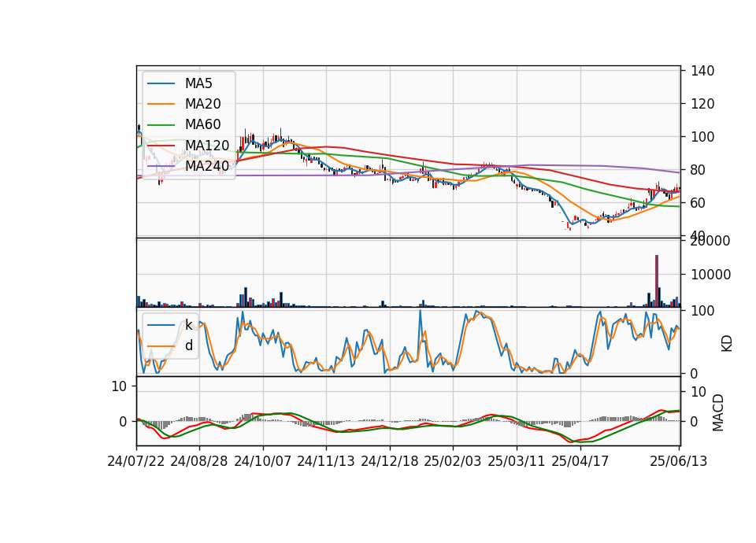Click the 24/11/13 date label
Image resolution: width=756 pixels, height=543 pixels.
326,461
